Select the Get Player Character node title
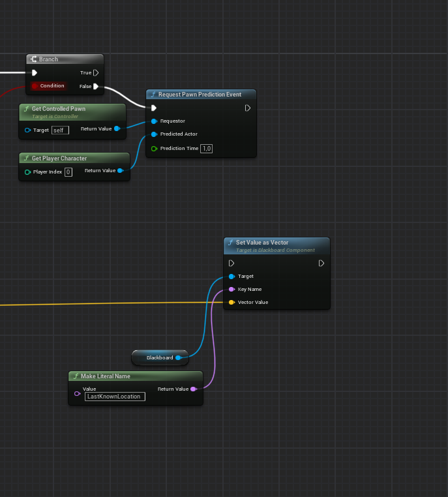This screenshot has height=497, width=448. [x=59, y=158]
